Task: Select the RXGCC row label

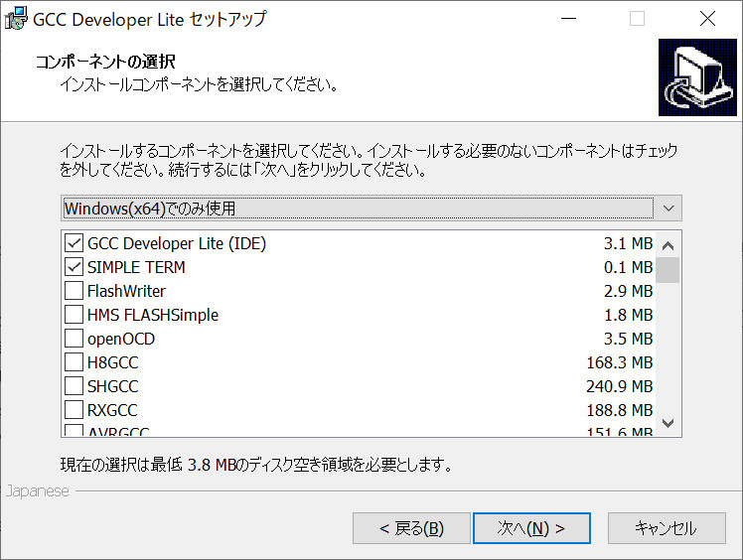Action: [112, 410]
